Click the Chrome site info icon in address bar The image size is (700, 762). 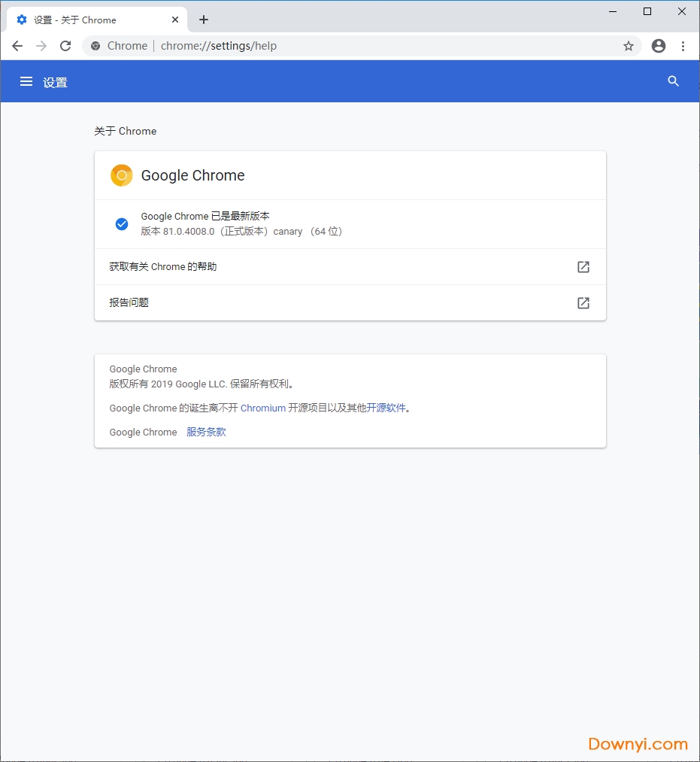tap(95, 46)
